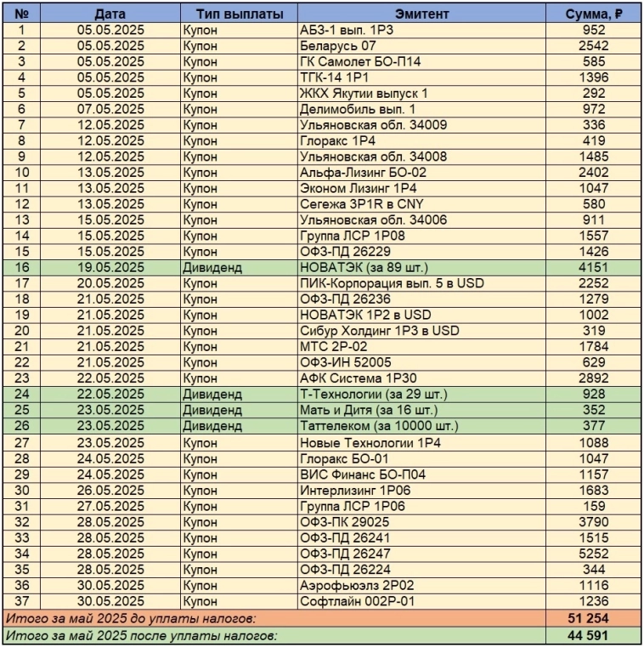Select the "Эмитент" column header
Screen dimensions: 644x647
(x=423, y=14)
